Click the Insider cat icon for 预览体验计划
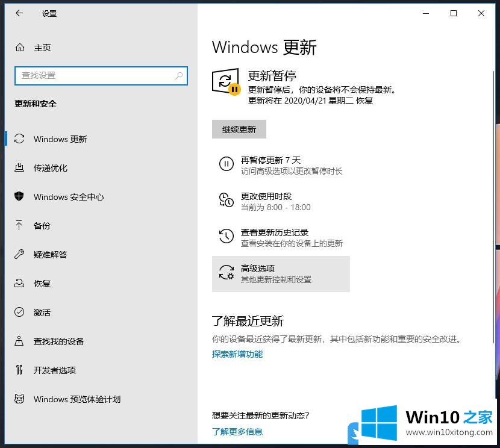Viewport: 500px width, 448px height. point(19,399)
